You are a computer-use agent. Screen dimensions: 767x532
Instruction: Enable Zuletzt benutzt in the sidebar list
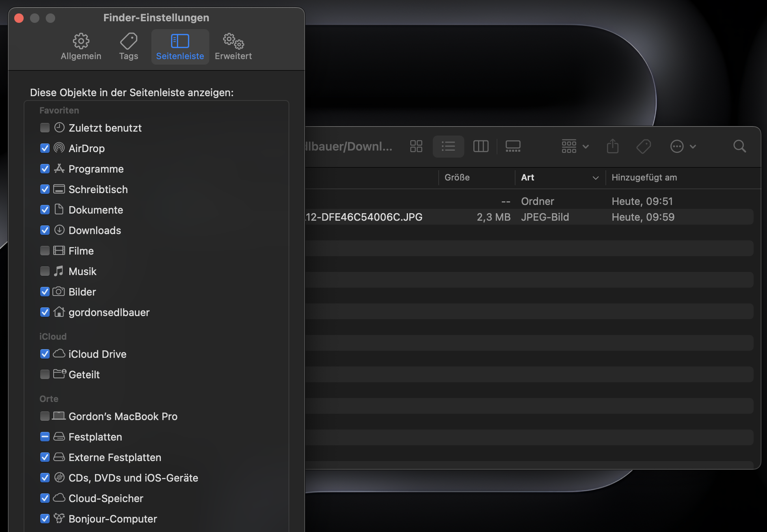tap(45, 127)
